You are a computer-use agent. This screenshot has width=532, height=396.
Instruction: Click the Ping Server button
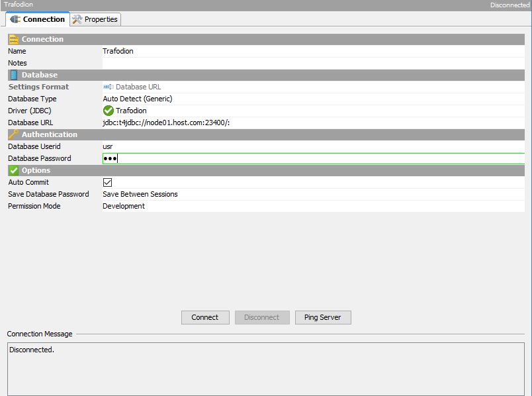point(322,317)
